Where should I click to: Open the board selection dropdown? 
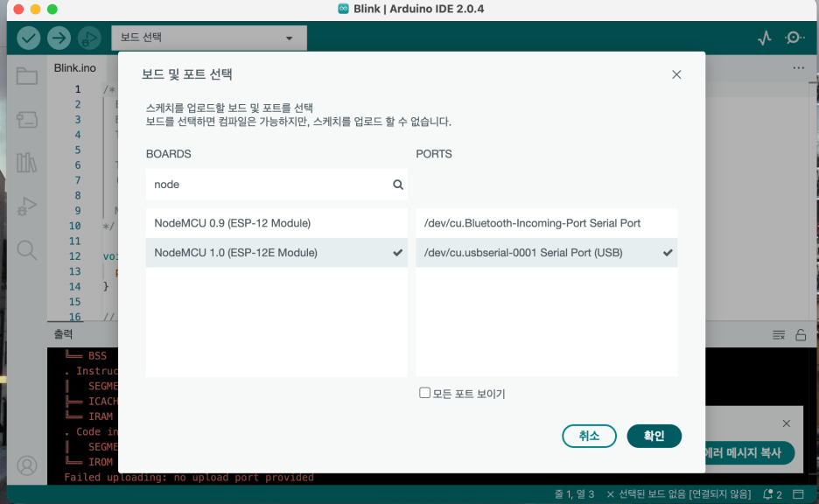pos(209,38)
